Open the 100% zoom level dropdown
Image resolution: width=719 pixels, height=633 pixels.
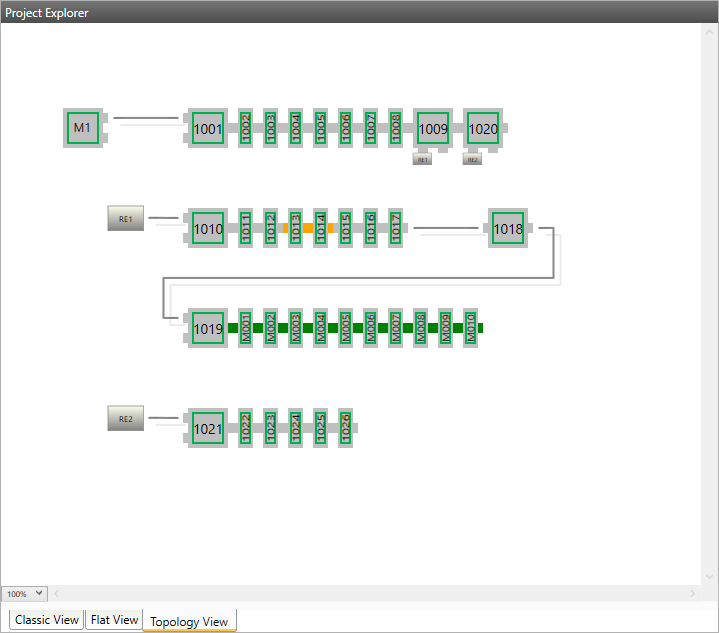[x=24, y=594]
